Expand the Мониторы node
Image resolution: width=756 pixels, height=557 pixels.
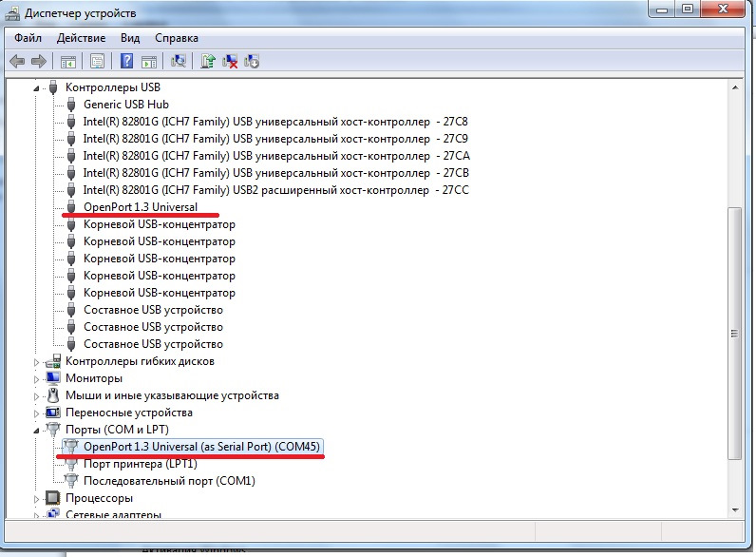click(x=36, y=379)
